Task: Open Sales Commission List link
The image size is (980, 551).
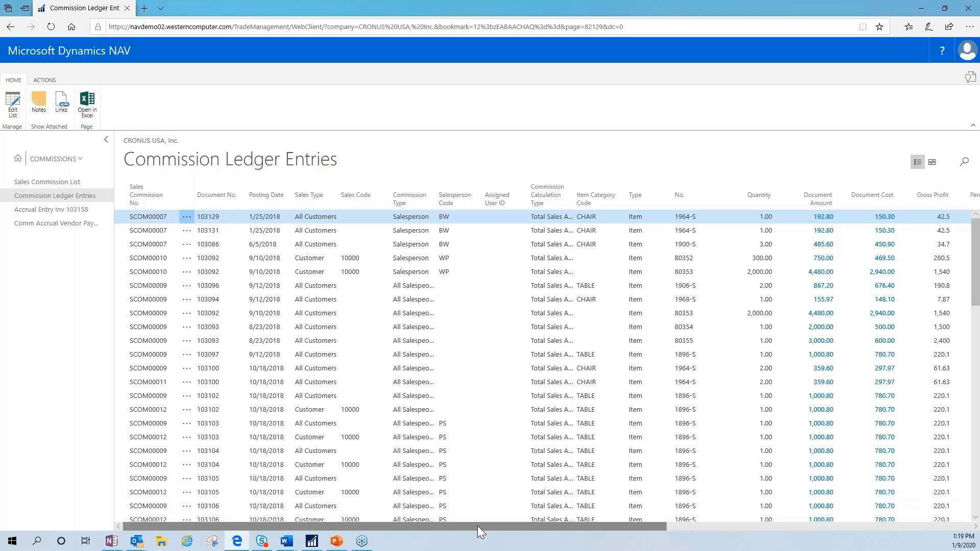Action: [47, 182]
